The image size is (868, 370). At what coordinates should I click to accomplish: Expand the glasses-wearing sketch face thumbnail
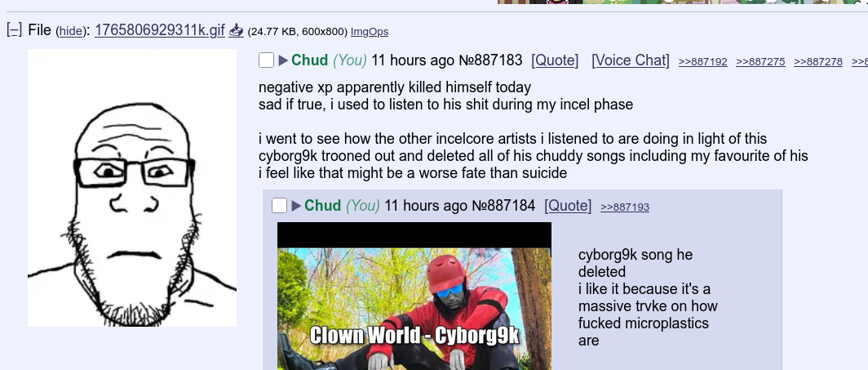click(x=132, y=188)
